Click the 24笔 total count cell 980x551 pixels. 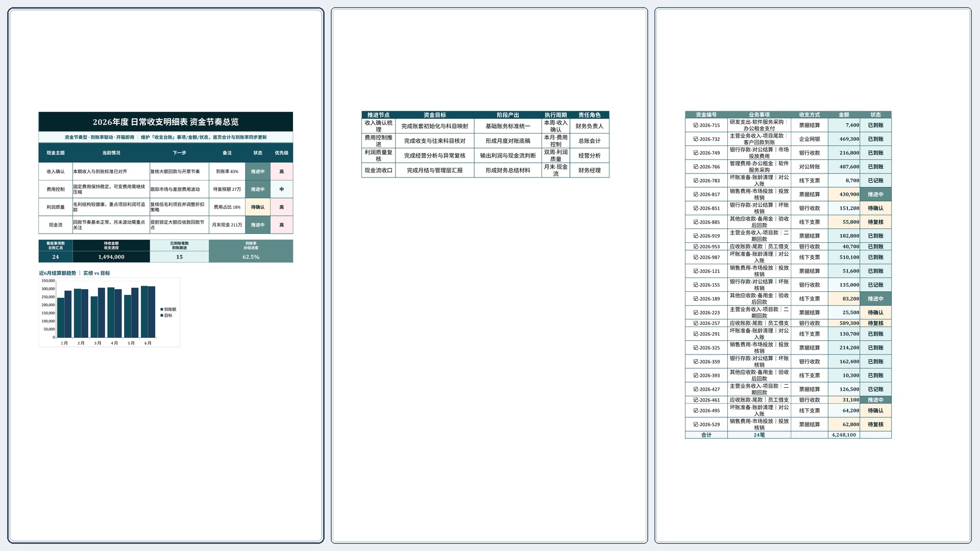759,435
